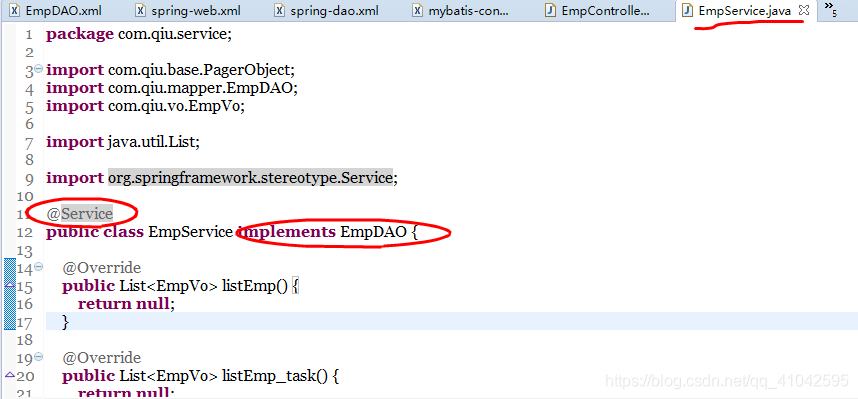Click the XML file icon on mybatis-con... tab

[x=419, y=10]
